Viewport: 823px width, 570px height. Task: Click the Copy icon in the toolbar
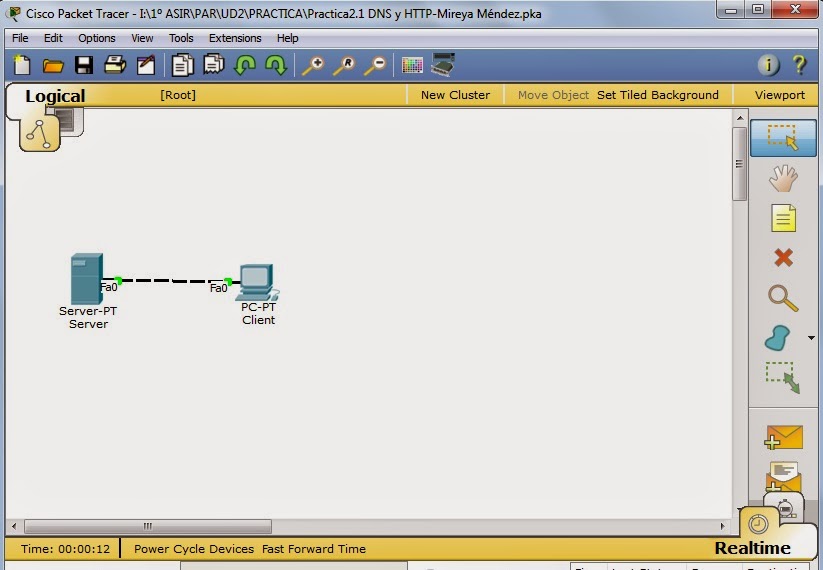tap(183, 65)
